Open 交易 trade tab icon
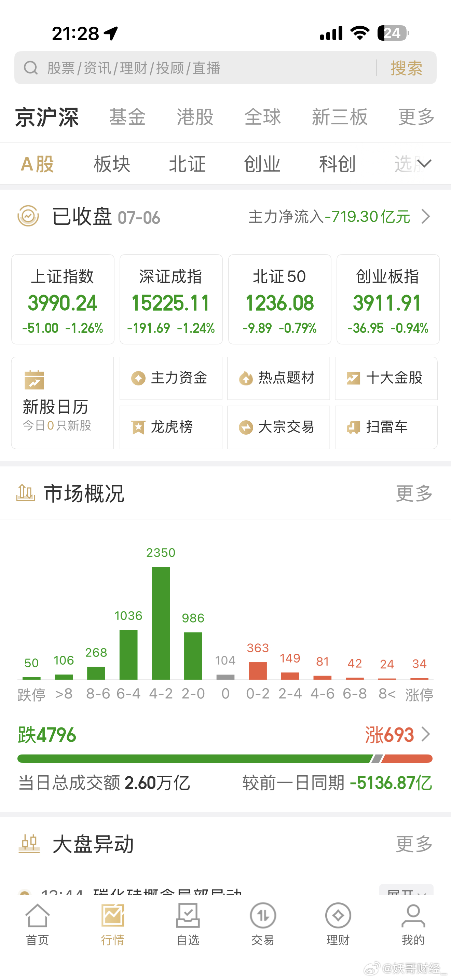This screenshot has width=451, height=980. (x=263, y=915)
